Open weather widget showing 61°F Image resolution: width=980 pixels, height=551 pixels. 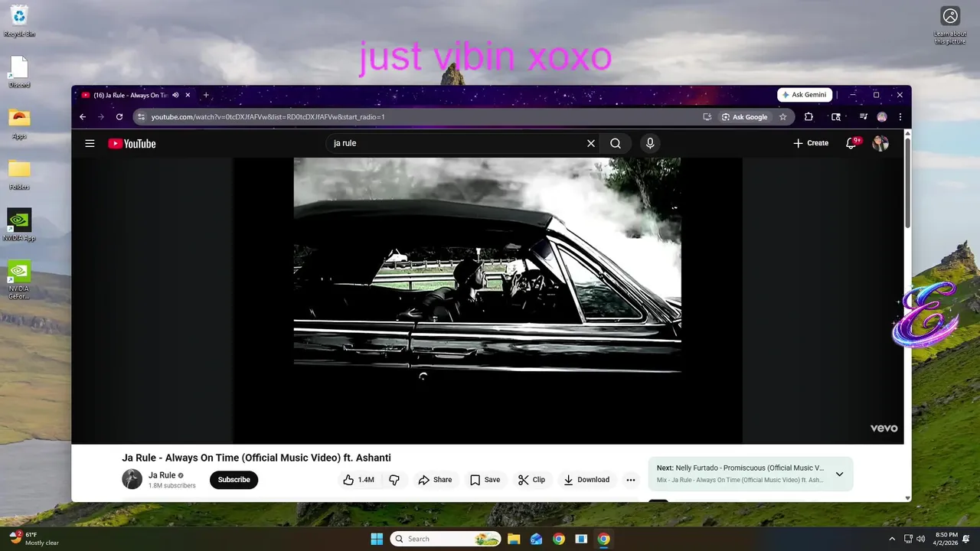34,539
